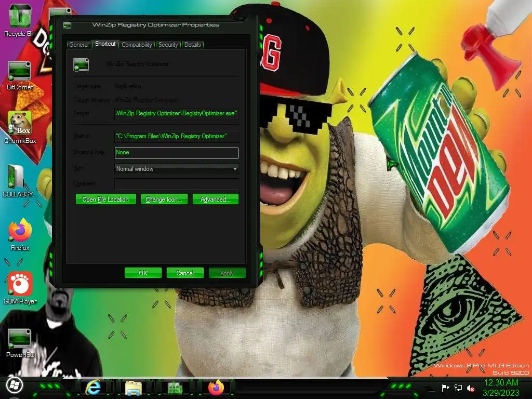Open the Start button on taskbar

click(14, 386)
